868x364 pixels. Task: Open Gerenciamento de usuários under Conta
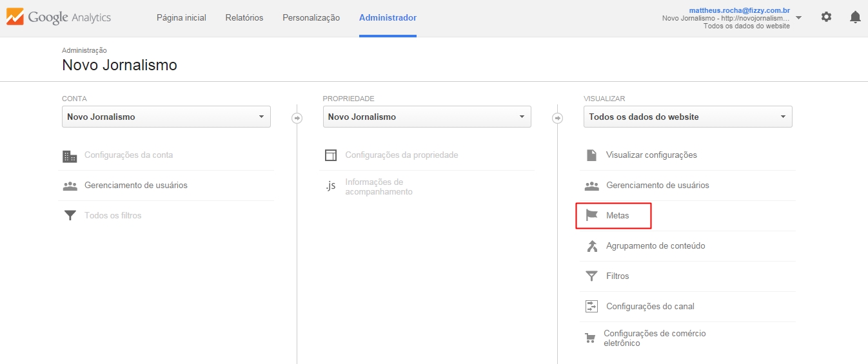point(135,185)
